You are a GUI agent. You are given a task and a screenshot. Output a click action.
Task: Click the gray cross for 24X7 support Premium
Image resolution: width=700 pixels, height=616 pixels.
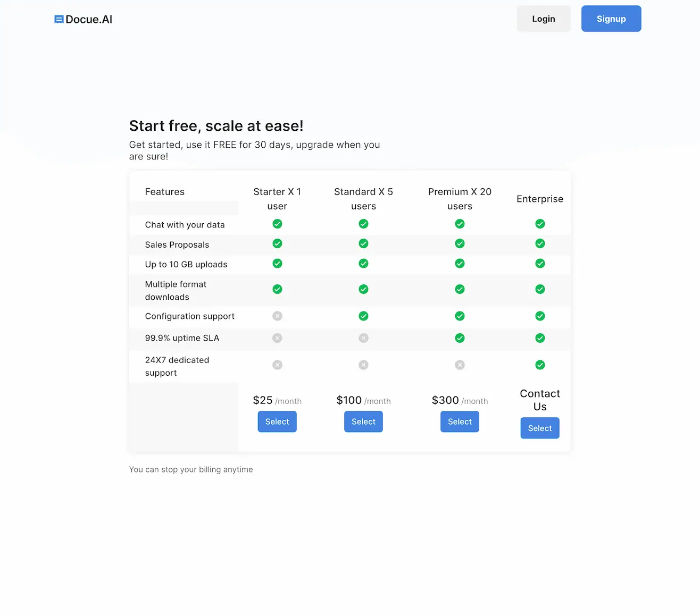(460, 365)
